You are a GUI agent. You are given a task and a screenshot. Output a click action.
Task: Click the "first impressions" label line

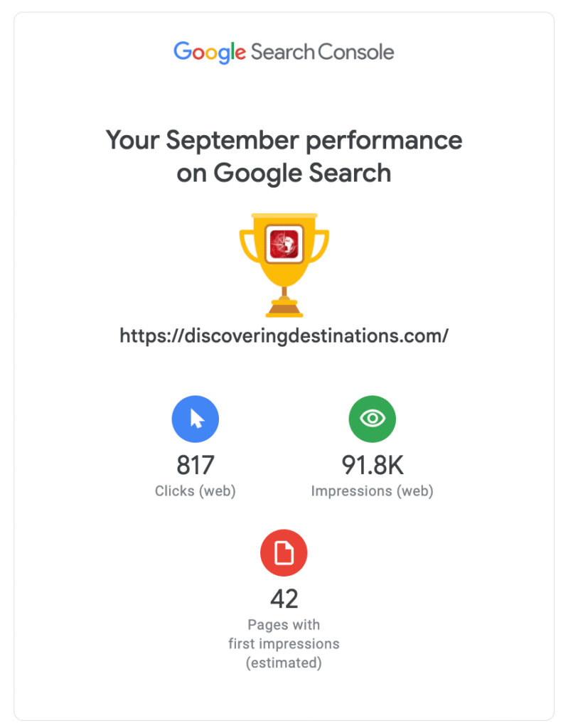click(x=284, y=644)
